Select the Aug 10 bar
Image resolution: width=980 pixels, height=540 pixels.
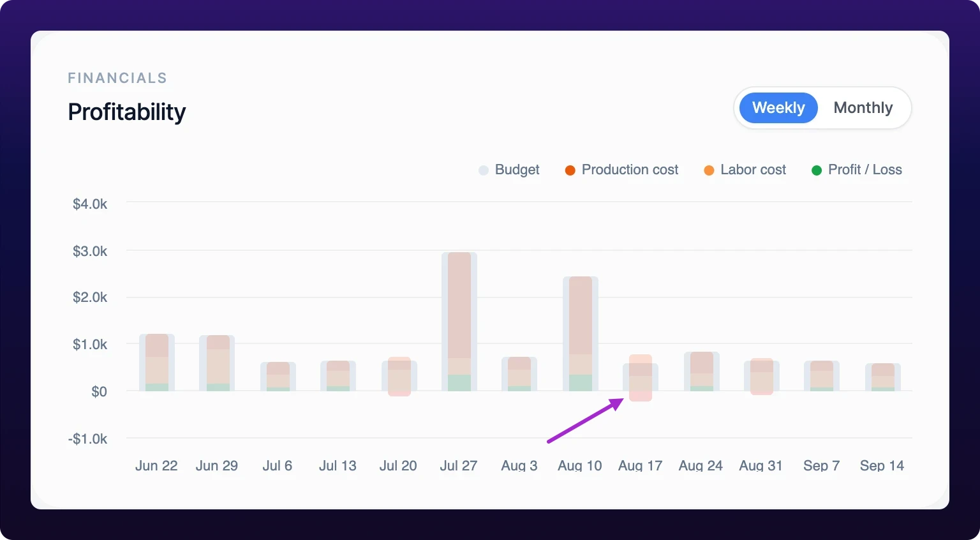(x=581, y=334)
